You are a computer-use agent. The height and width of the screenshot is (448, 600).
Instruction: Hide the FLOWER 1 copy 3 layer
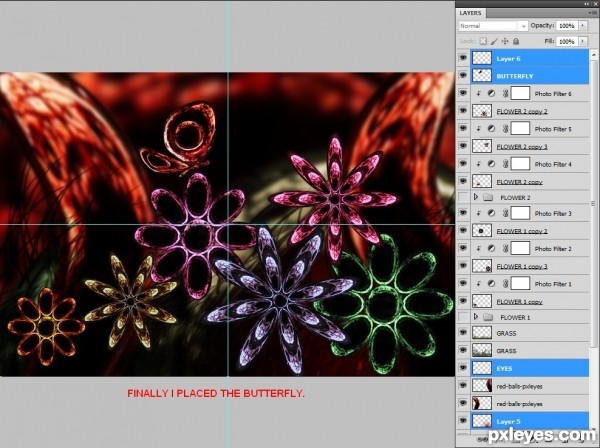[463, 266]
